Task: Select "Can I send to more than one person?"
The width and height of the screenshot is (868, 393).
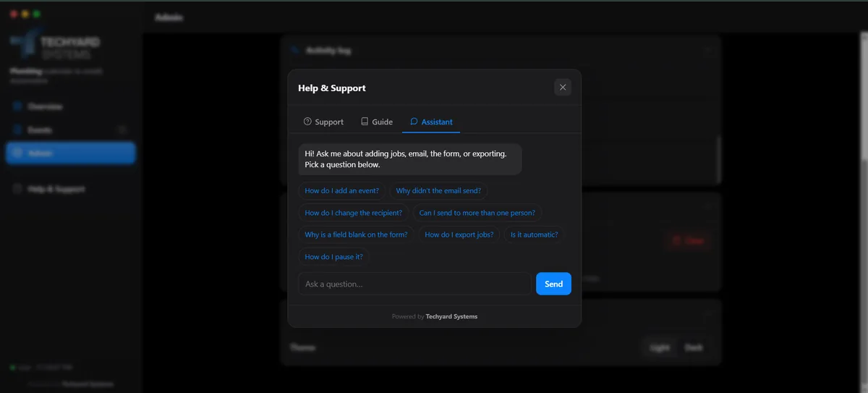Action: tap(477, 213)
